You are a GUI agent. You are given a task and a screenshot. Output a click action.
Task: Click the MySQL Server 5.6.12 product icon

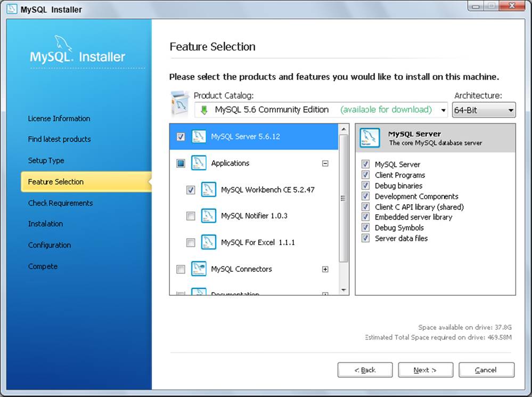point(199,136)
